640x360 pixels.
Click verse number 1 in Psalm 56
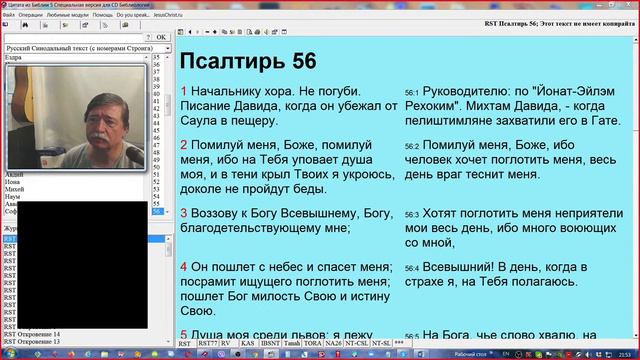[184, 91]
